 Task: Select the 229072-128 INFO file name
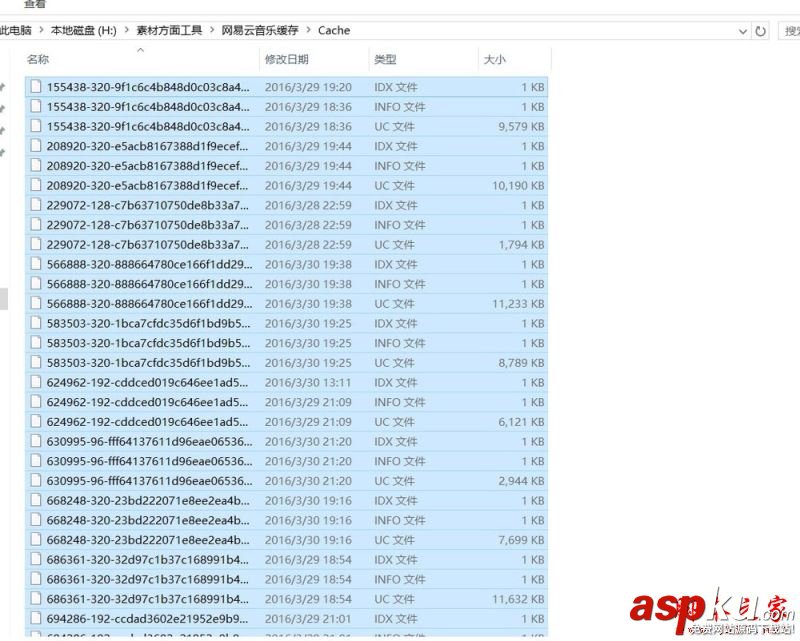click(x=147, y=225)
